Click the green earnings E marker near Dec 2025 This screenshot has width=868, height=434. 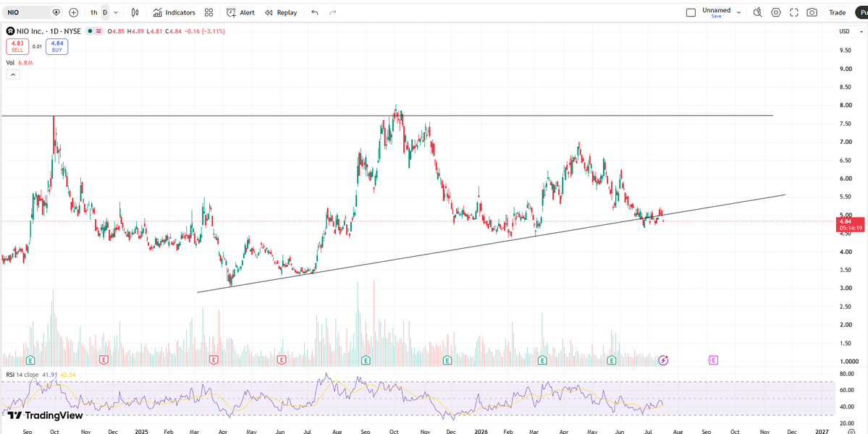click(x=447, y=360)
